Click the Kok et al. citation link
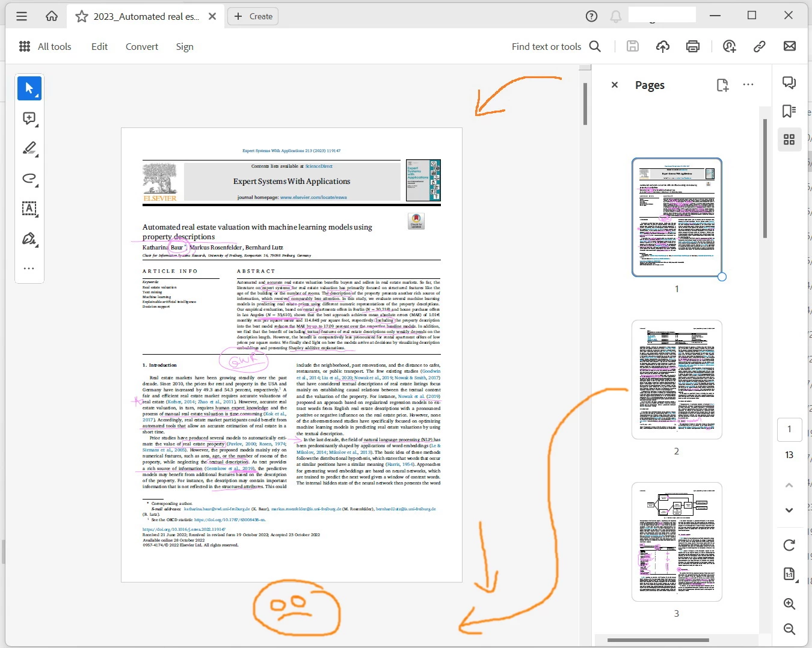This screenshot has width=812, height=648. [275, 414]
